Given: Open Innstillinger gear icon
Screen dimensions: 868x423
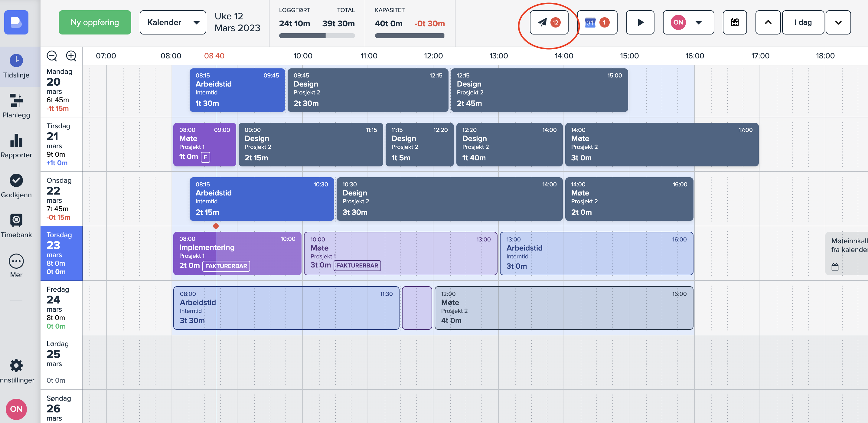Looking at the screenshot, I should tap(16, 366).
